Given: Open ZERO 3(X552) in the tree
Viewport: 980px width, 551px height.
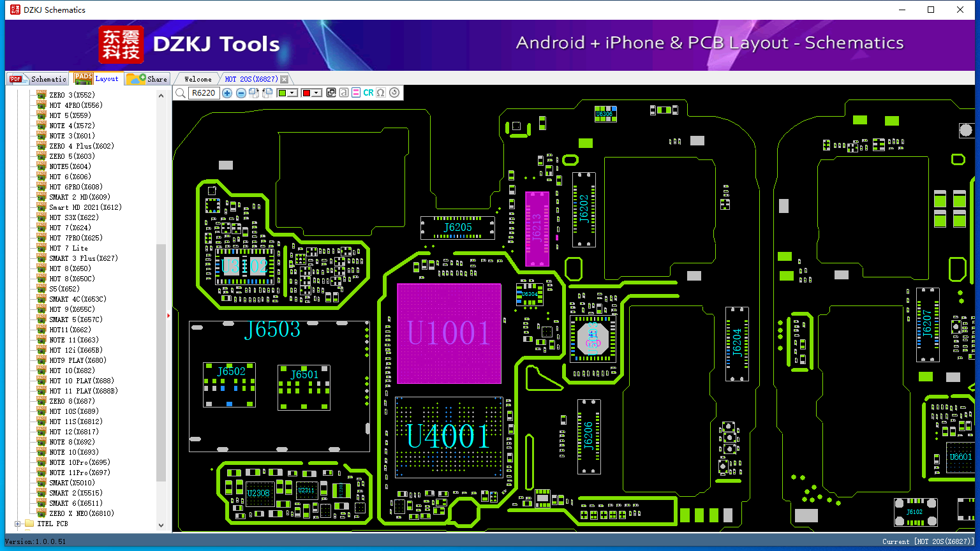Looking at the screenshot, I should point(72,95).
